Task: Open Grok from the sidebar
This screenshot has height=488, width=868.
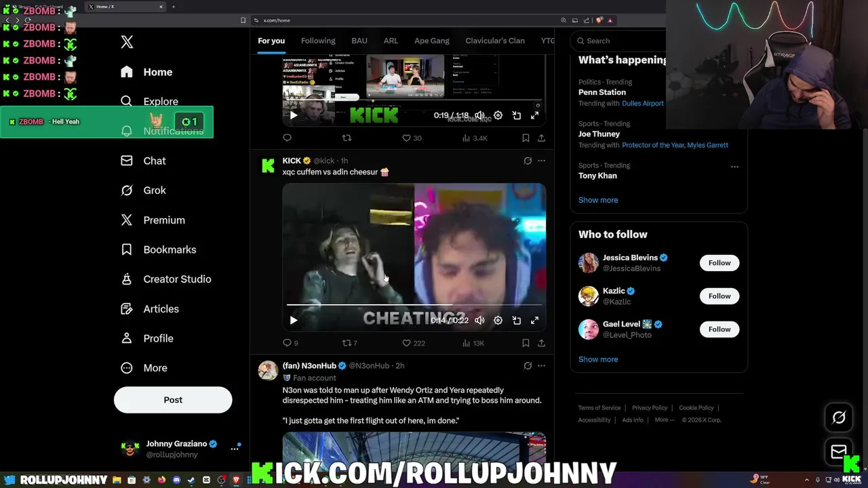Action: tap(143, 190)
